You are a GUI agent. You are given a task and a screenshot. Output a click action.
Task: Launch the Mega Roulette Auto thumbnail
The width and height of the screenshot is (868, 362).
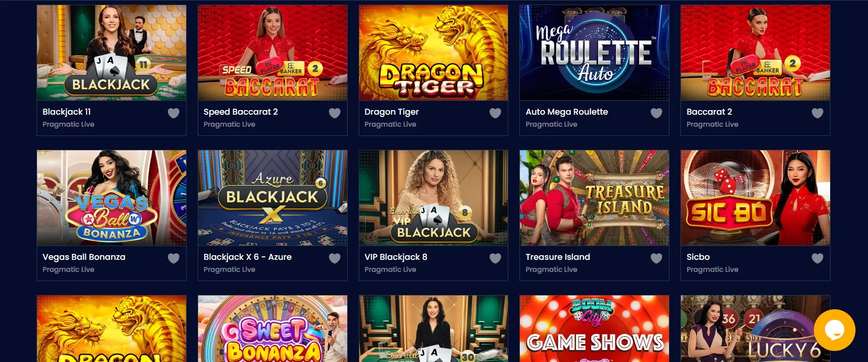click(594, 53)
